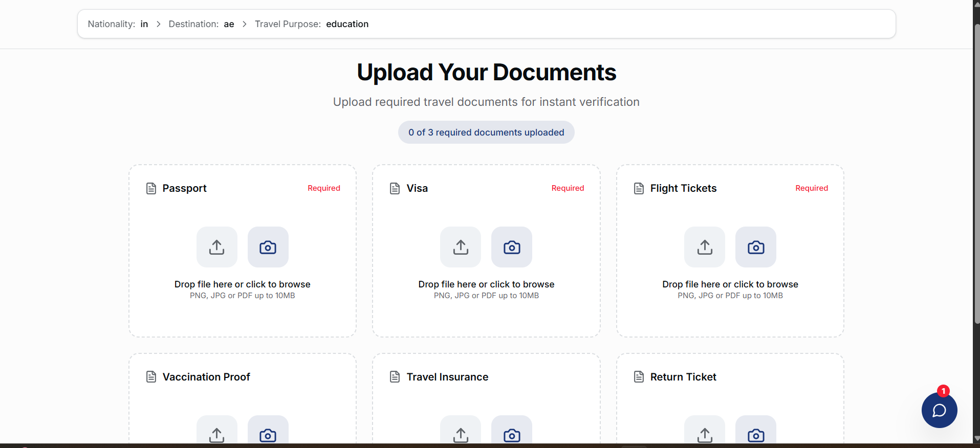Click the chevron after Nationality in
This screenshot has width=980, height=448.
159,24
